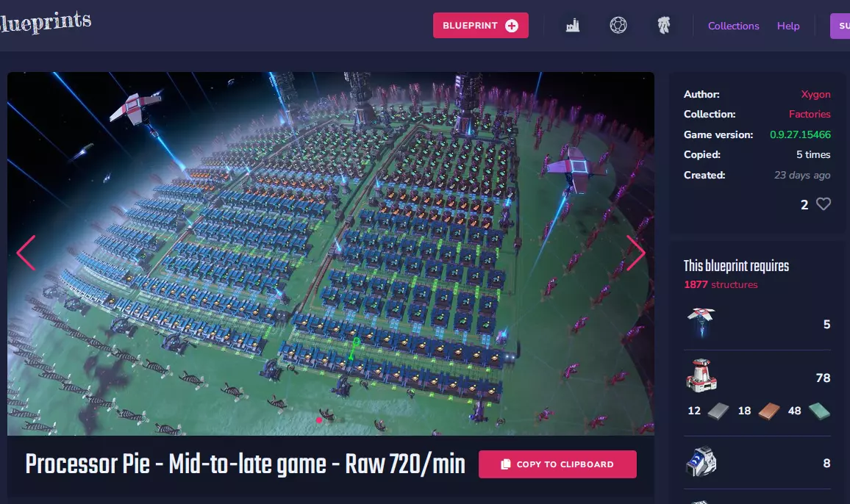This screenshot has height=504, width=850.
Task: Click the grey belt material icon
Action: [719, 411]
